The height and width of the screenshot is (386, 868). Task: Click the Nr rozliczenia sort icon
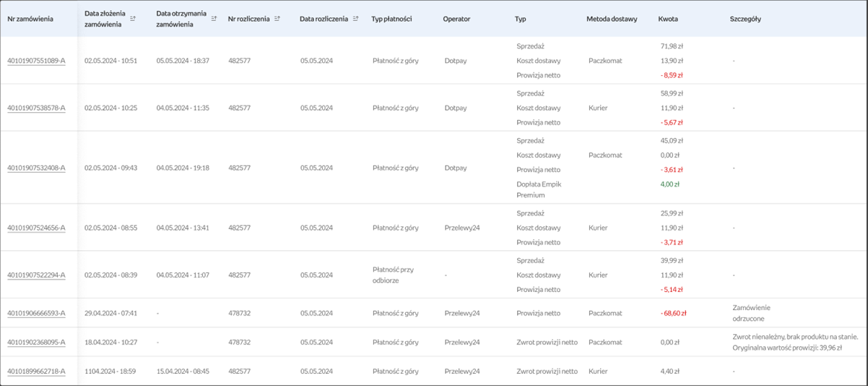click(x=277, y=19)
